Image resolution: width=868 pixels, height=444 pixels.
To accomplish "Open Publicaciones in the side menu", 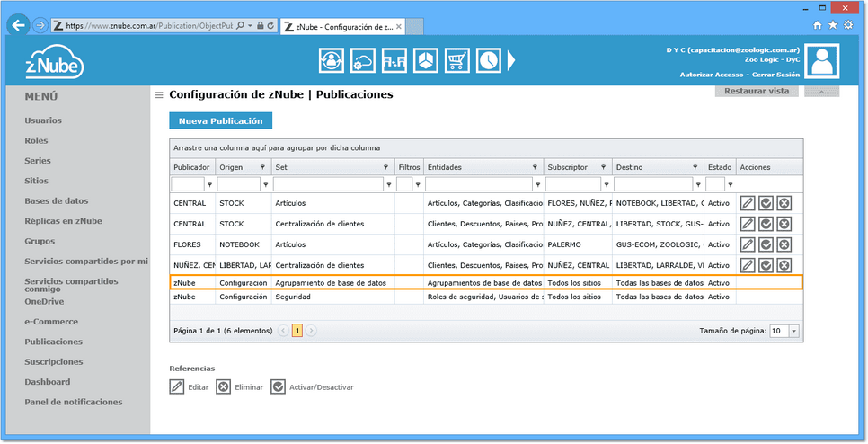I will (53, 342).
